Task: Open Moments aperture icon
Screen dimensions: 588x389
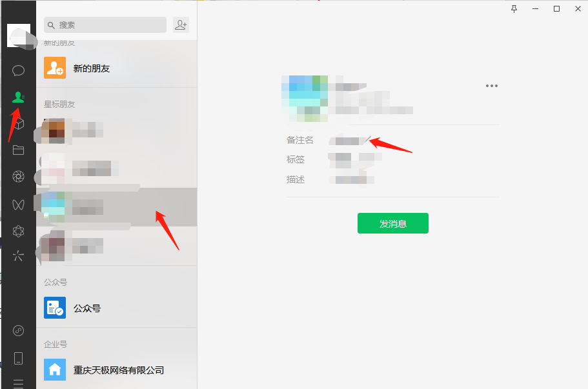Action: pos(18,176)
